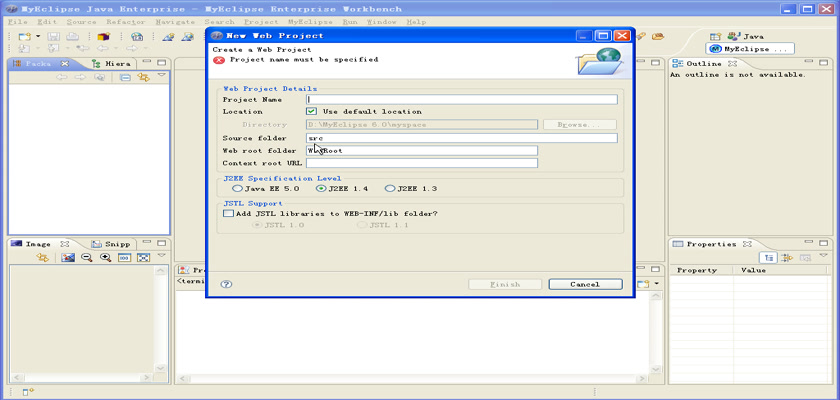Image resolution: width=840 pixels, height=400 pixels.
Task: Select J2EE 1.3 radio button
Action: [x=389, y=188]
